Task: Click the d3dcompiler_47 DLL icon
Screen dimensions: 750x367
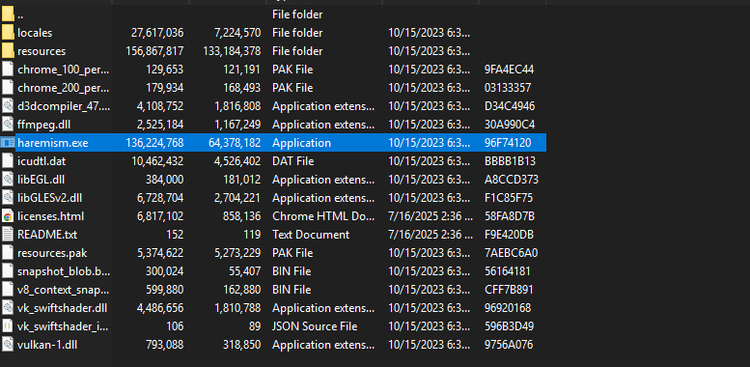Action: coord(8,106)
